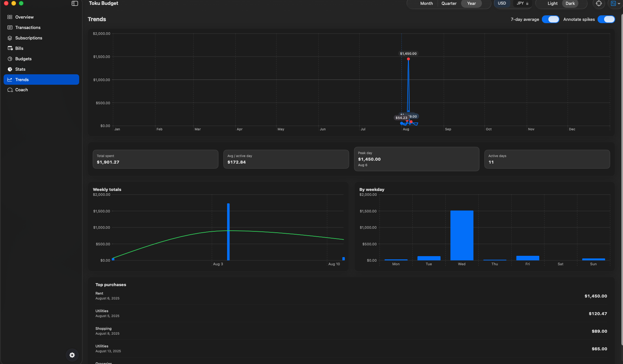Disable the Annotate spikes switch
623x364 pixels.
[606, 19]
